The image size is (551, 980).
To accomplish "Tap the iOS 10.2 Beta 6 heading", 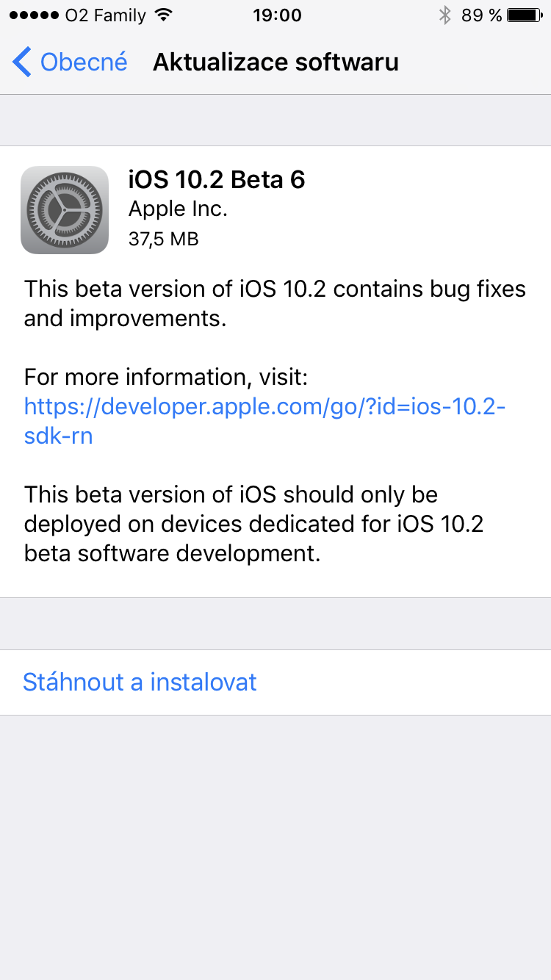I will point(217,179).
